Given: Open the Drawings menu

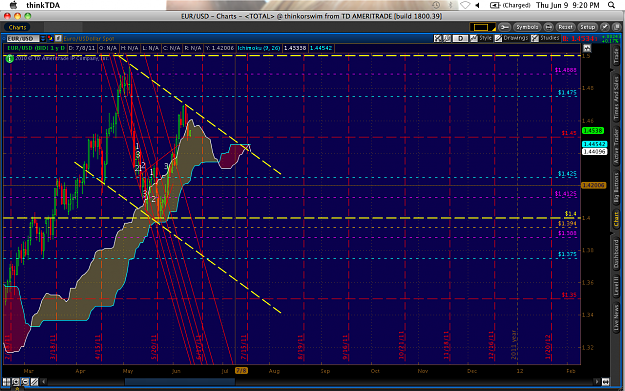Looking at the screenshot, I should coord(511,38).
